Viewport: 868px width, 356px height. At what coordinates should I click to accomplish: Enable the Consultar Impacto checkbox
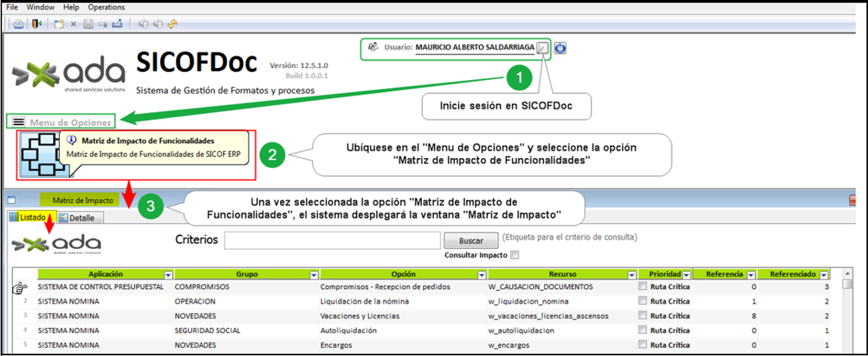pos(514,255)
